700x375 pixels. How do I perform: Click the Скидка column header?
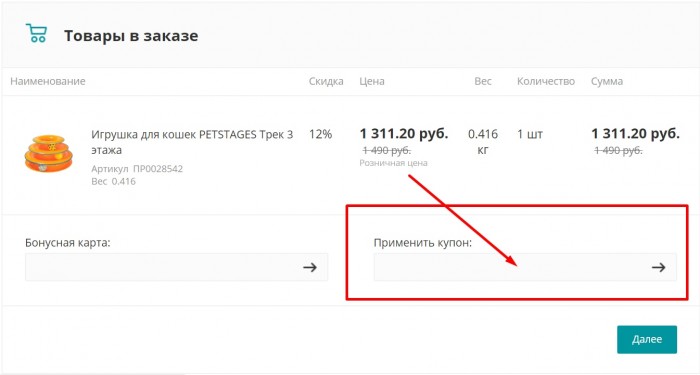[x=326, y=81]
